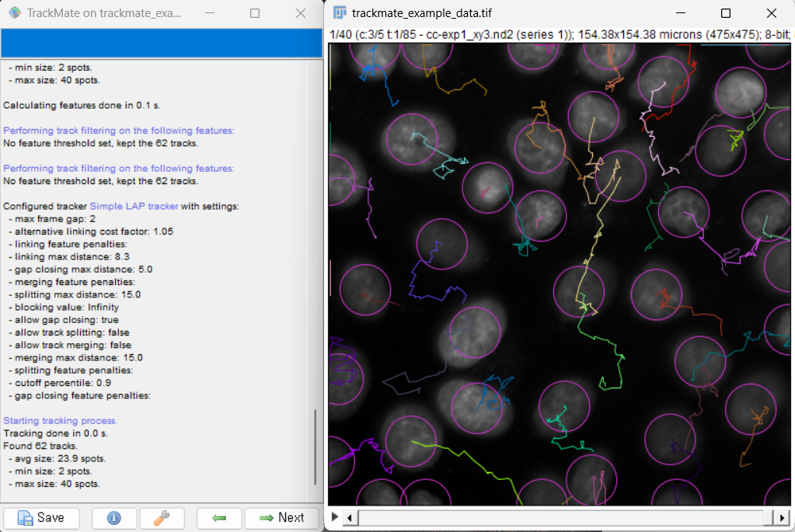Screen dimensions: 795x532
Task: Minimize the TrackMate window
Action: coord(209,13)
